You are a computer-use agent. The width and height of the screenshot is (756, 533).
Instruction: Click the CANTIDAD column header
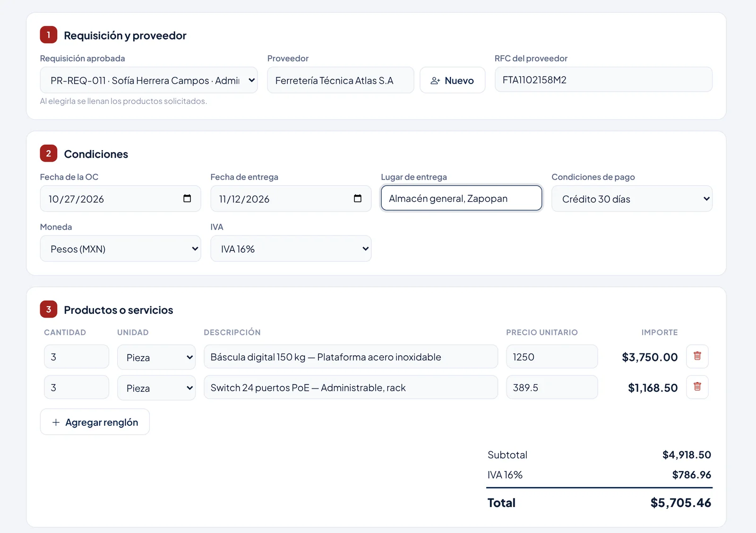65,332
